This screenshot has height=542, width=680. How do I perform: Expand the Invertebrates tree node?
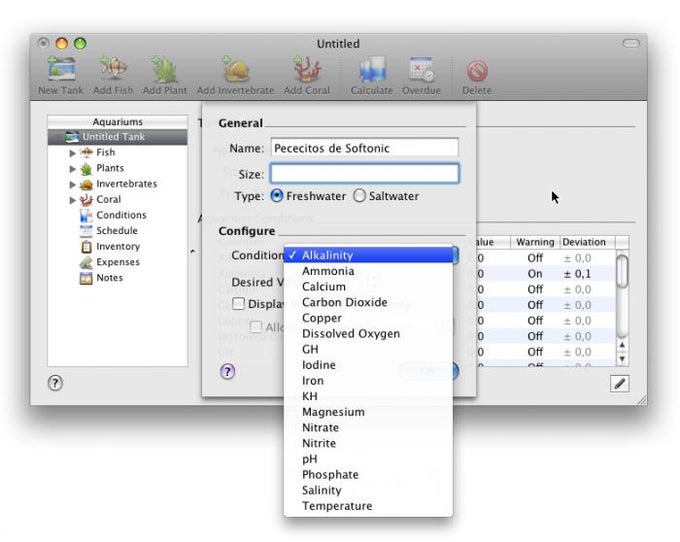point(72,184)
